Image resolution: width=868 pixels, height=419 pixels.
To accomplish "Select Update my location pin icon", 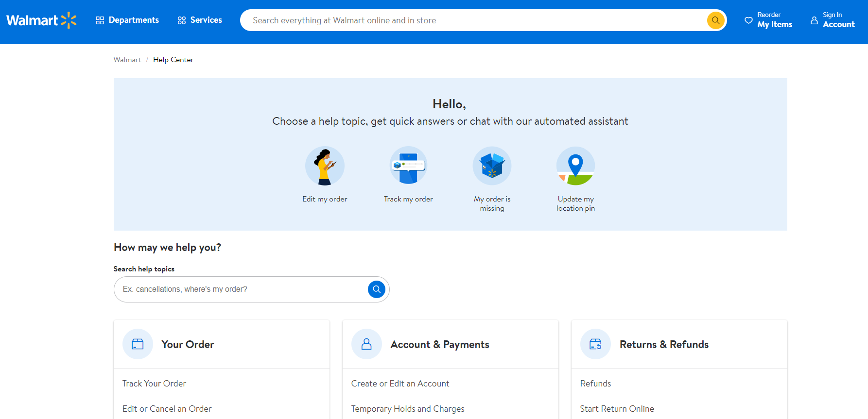I will tap(575, 166).
